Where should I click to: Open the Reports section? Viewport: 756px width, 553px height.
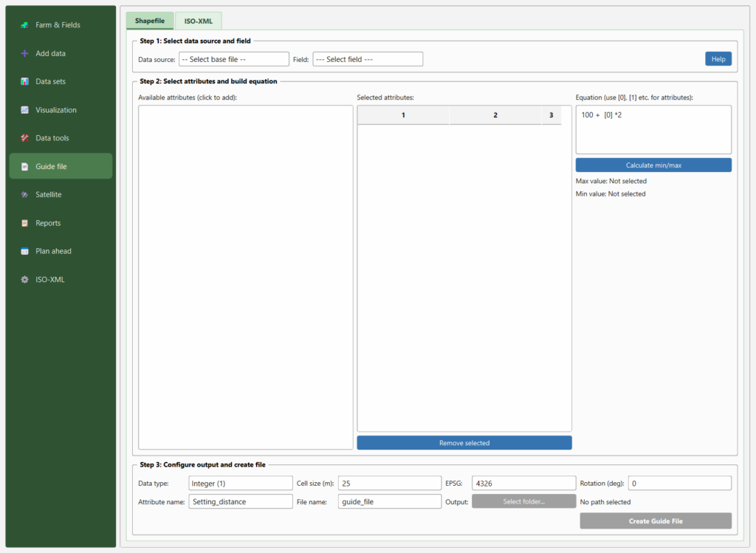[61, 223]
